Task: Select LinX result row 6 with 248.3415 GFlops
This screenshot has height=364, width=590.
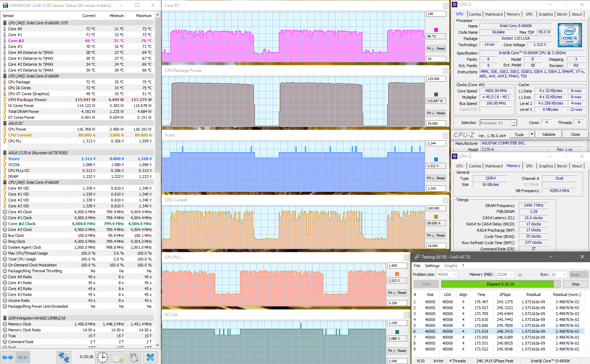Action: coord(498,331)
